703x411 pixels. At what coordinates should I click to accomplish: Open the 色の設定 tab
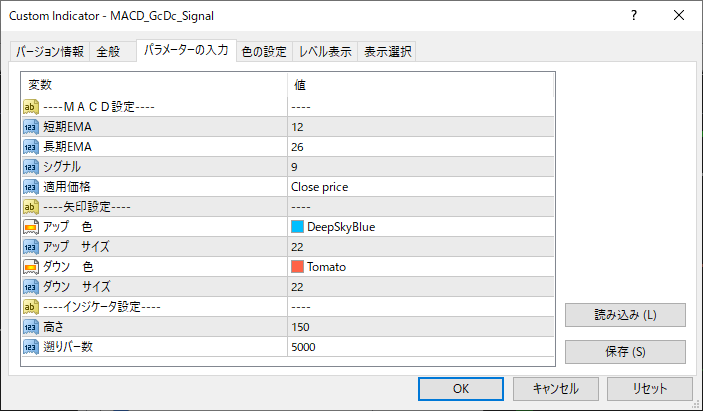coord(263,52)
